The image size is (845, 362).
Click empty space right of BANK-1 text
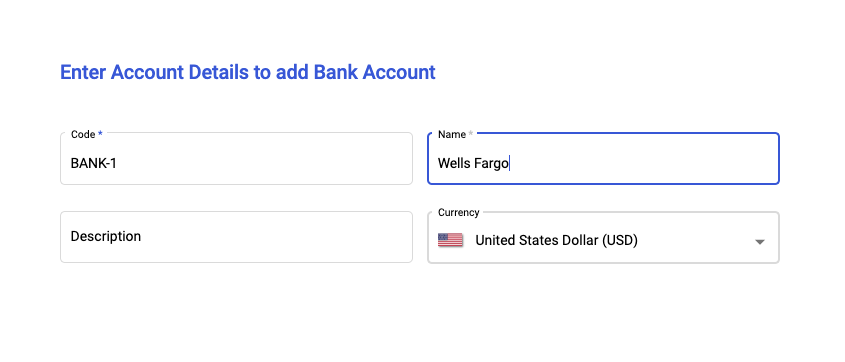(x=264, y=163)
